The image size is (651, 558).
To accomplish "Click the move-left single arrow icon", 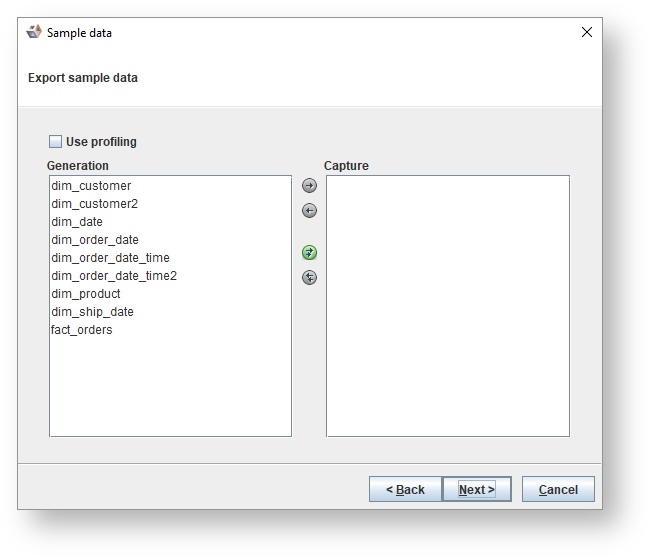I will click(309, 211).
